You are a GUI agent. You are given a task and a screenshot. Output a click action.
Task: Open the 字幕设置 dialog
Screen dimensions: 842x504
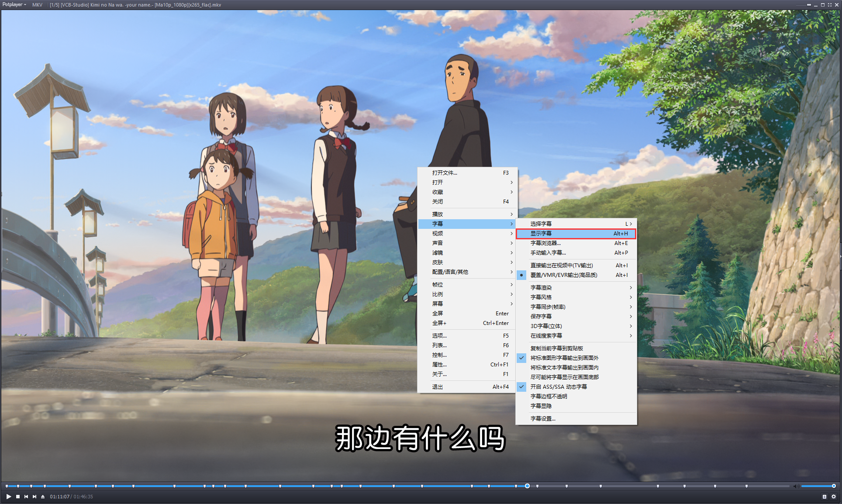[542, 418]
